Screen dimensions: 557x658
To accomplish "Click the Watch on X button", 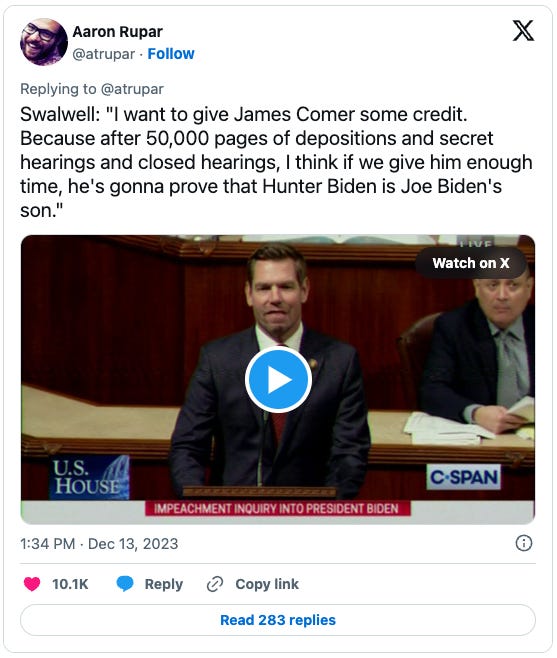I will (471, 263).
